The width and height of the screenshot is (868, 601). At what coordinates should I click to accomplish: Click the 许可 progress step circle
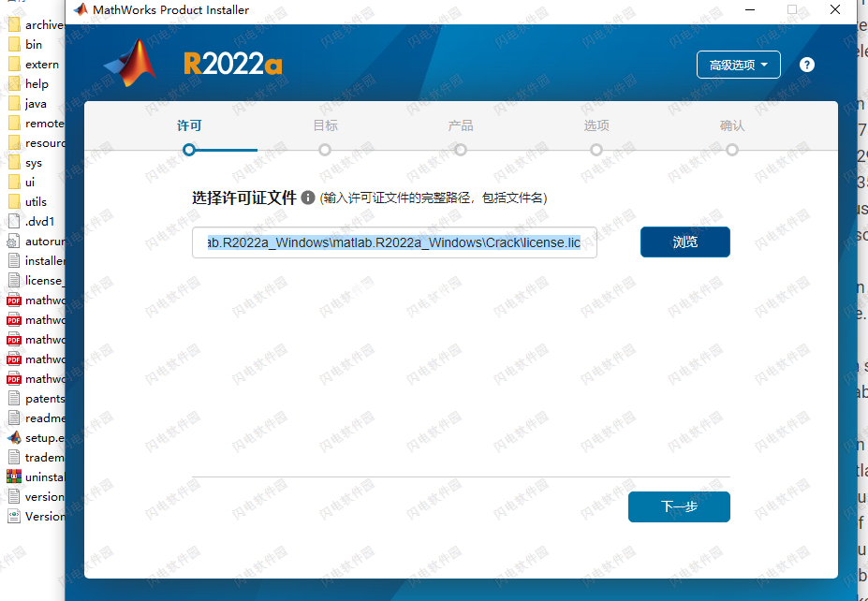click(x=189, y=150)
